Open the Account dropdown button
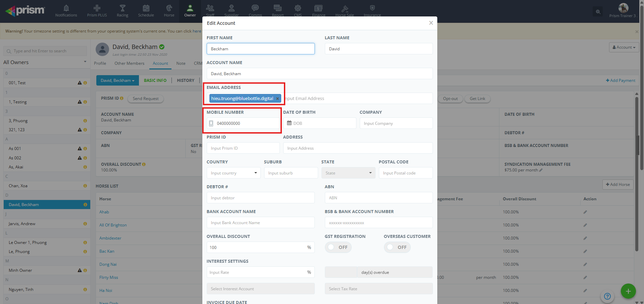 point(624,47)
